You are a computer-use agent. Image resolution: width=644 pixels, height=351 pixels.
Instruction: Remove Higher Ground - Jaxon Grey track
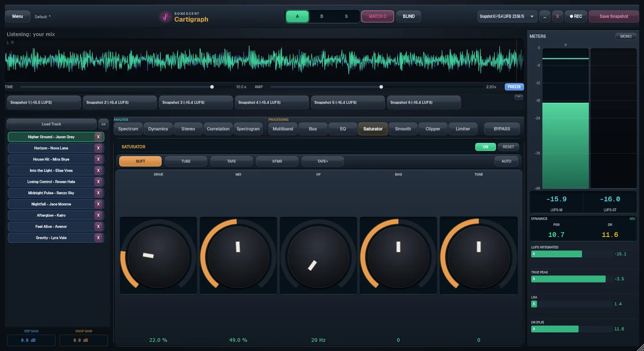pos(98,137)
